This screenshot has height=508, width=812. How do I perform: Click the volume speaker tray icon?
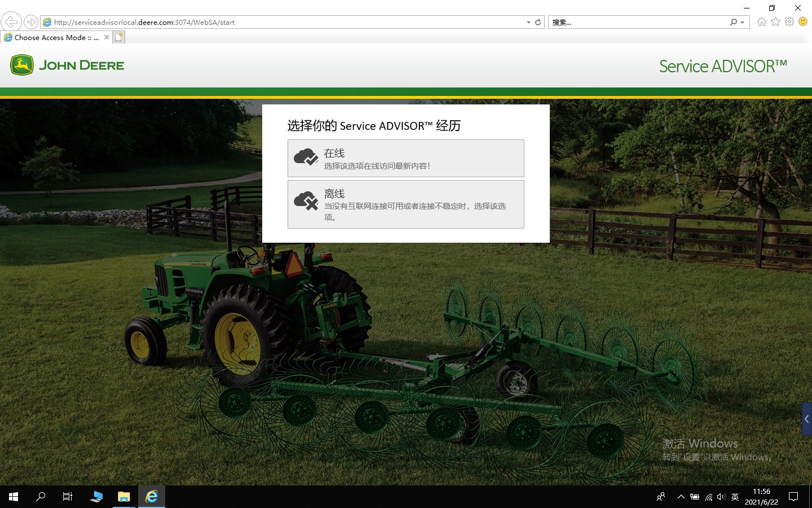pos(721,497)
